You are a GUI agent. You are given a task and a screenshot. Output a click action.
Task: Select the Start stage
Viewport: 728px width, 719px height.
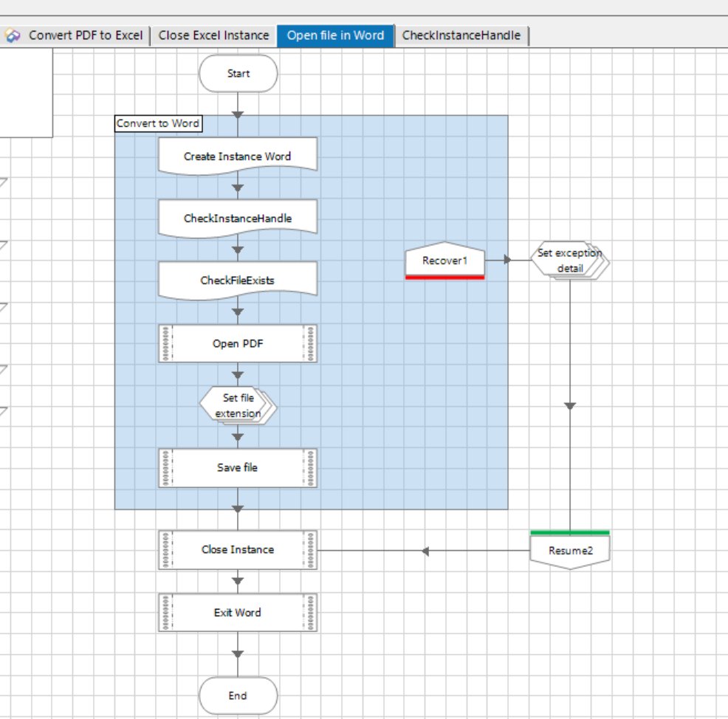point(238,73)
